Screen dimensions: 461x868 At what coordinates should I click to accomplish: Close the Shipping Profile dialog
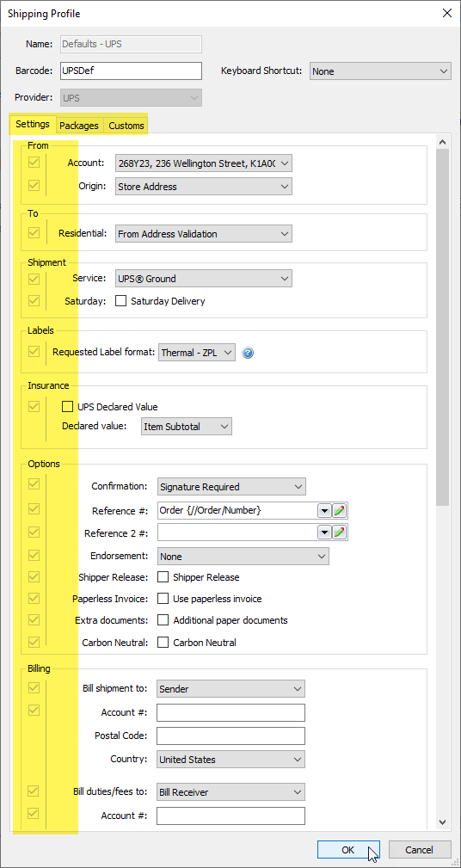pos(446,14)
